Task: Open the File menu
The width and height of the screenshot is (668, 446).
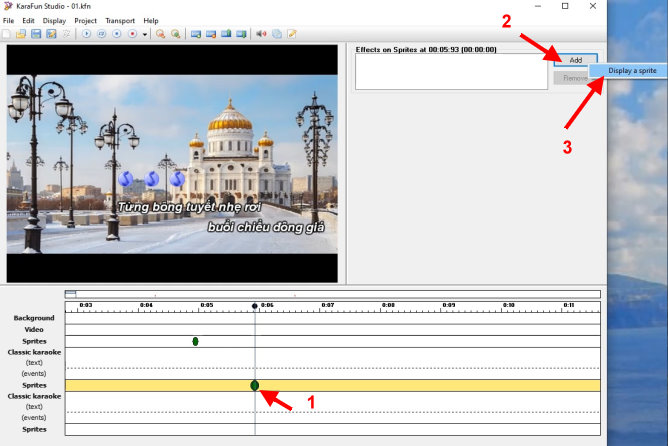Action: point(10,20)
